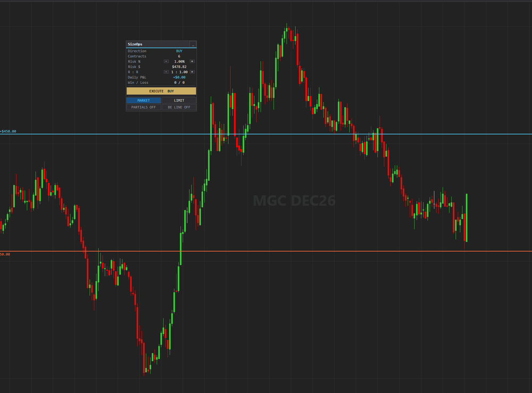Image resolution: width=532 pixels, height=393 pixels.
Task: Click the Win / Loss value 0 / 0
Action: coord(179,82)
